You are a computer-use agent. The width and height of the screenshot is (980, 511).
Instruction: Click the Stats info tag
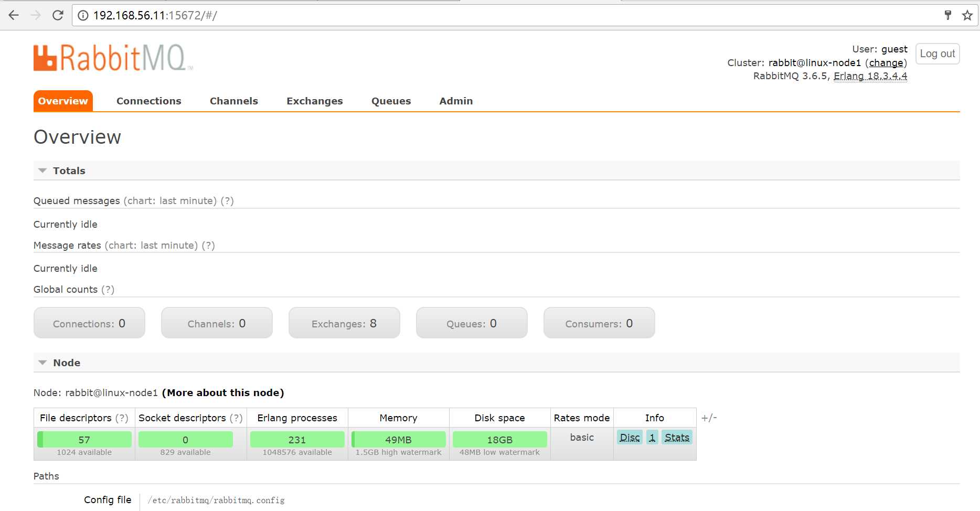[x=677, y=438]
